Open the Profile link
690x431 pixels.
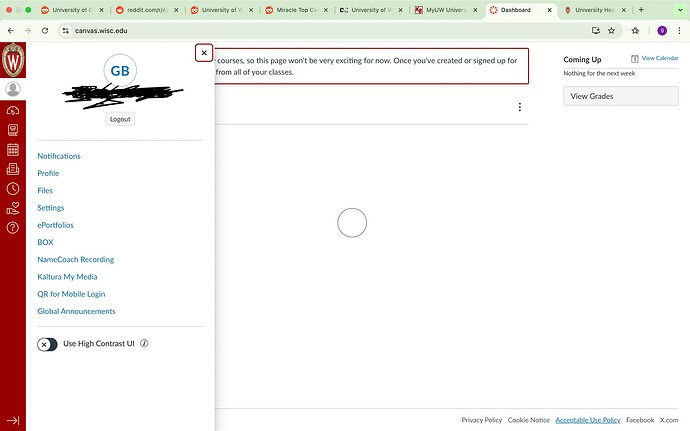(x=48, y=173)
